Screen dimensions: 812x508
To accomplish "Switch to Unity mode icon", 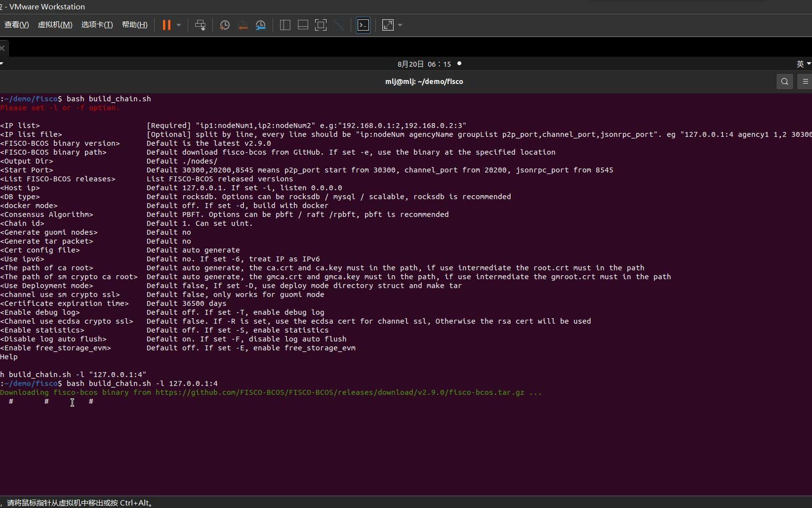I will tap(339, 25).
